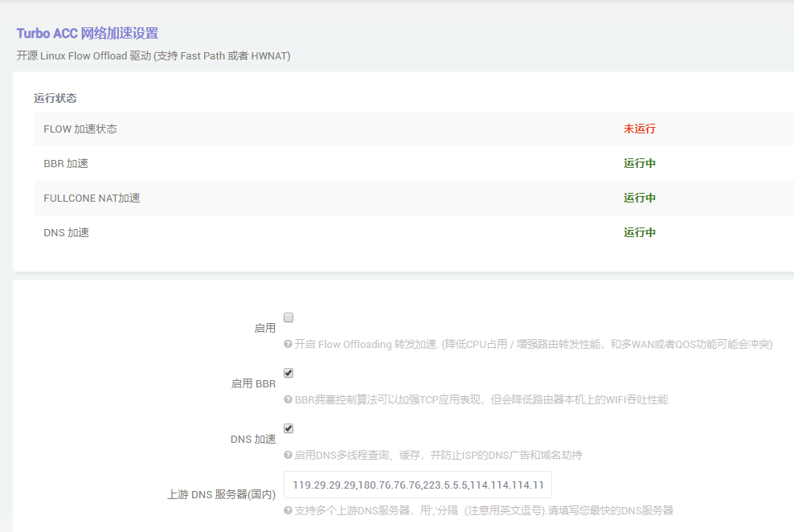Click the help icon beside 启用DNS多线程查询 description

(x=289, y=455)
